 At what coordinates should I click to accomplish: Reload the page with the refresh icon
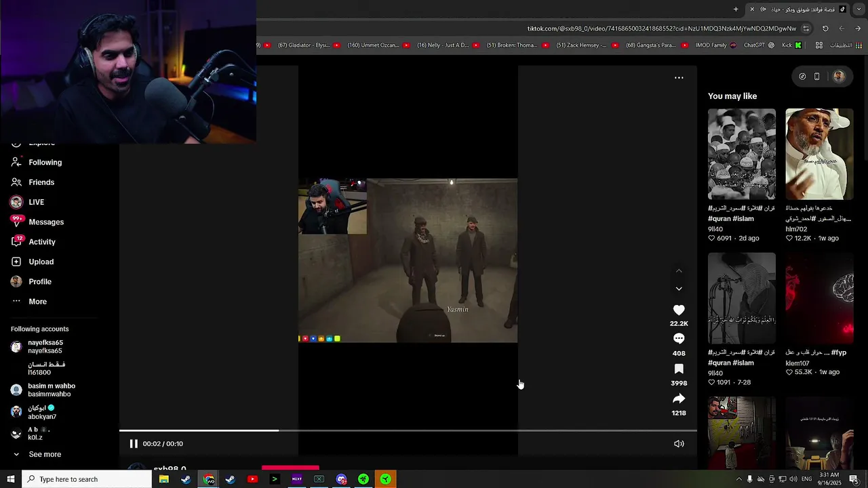click(x=825, y=28)
